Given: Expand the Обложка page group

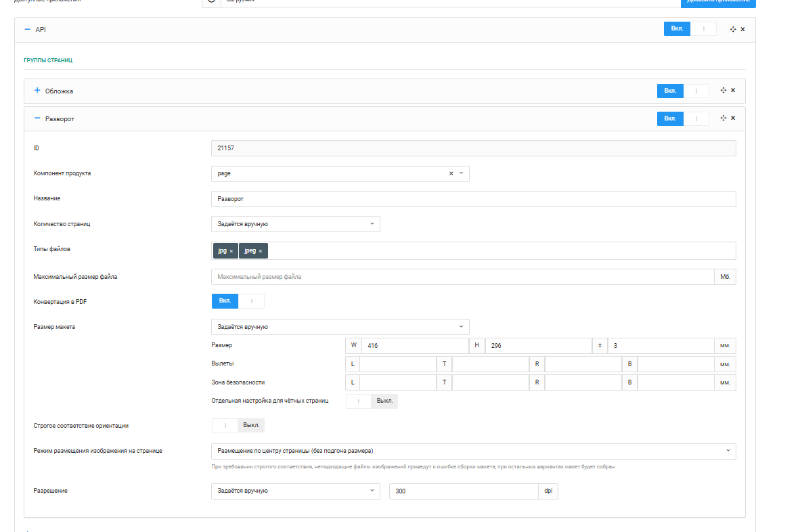Looking at the screenshot, I should [37, 91].
